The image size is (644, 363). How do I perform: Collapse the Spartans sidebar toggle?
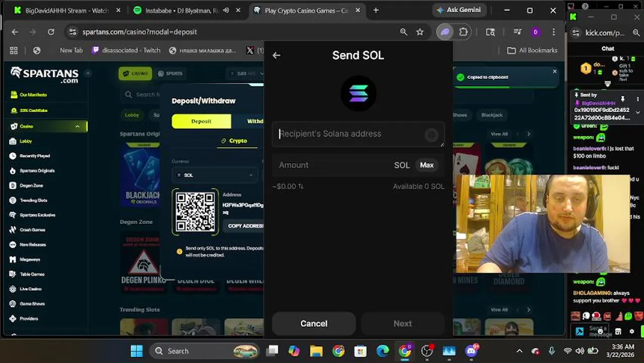point(88,73)
